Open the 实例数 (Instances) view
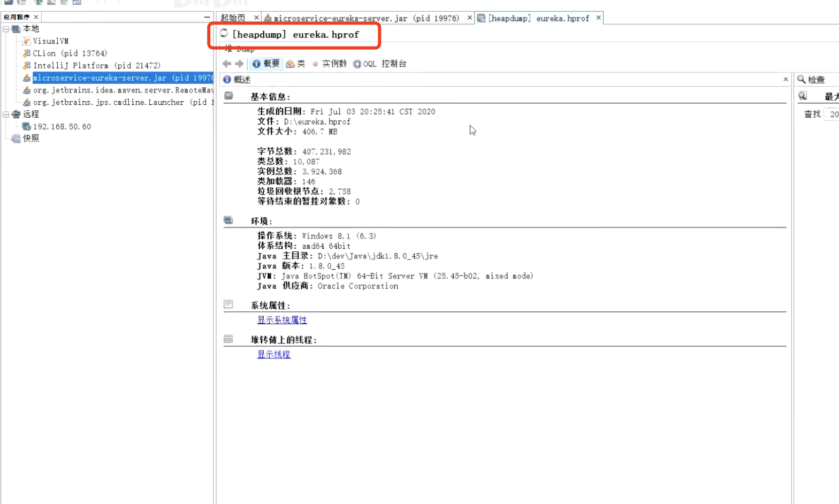The image size is (839, 504). pos(330,64)
